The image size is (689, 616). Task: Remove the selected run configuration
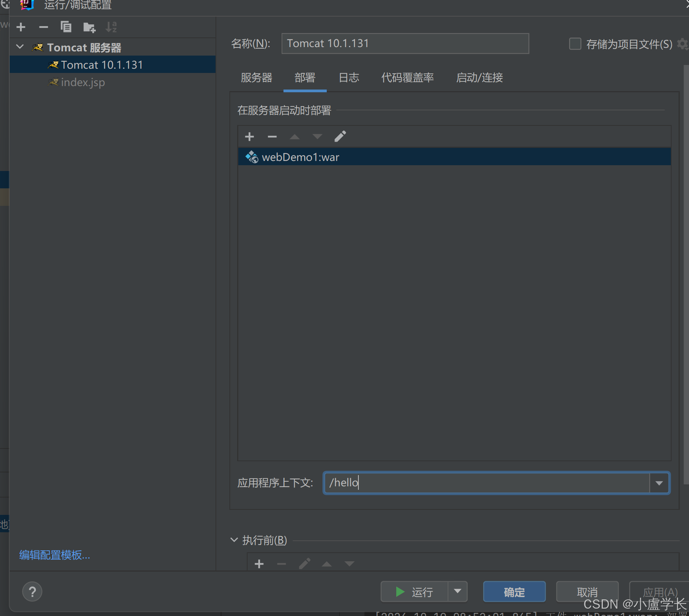(x=43, y=27)
